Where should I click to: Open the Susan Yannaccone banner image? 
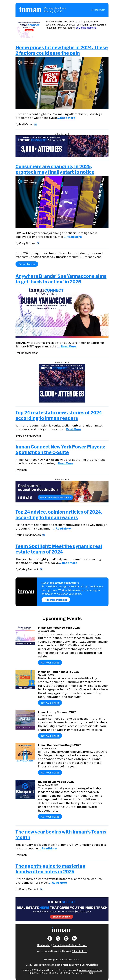click(62, 312)
